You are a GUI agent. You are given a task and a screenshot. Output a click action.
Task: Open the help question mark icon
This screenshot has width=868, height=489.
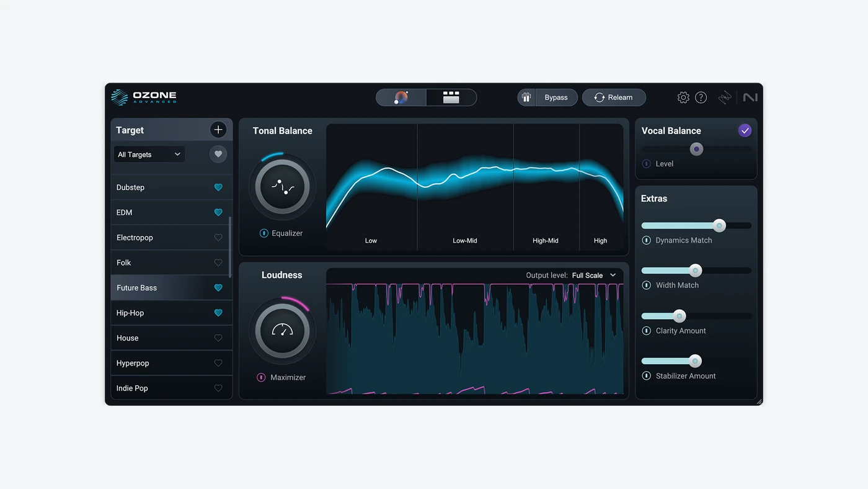pos(701,97)
